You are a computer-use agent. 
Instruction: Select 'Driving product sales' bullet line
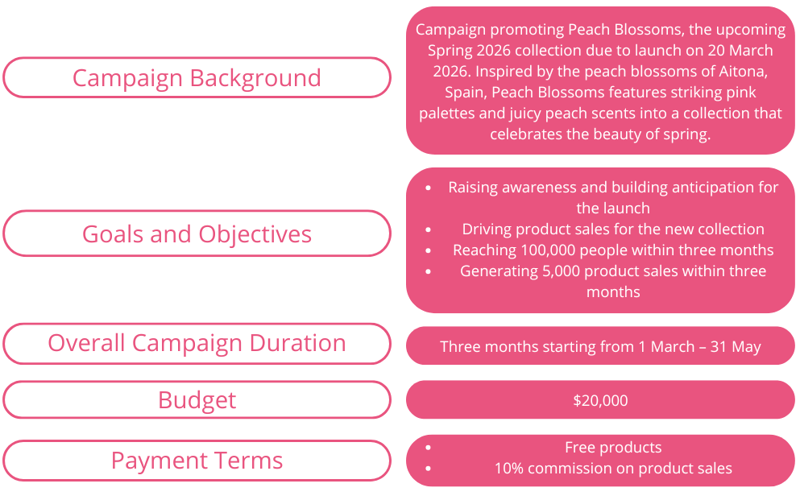(x=613, y=229)
